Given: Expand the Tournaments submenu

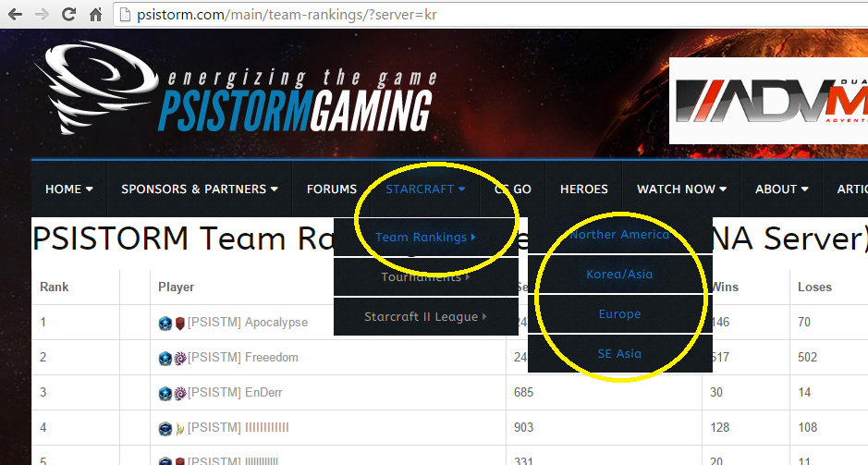Looking at the screenshot, I should 426,276.
